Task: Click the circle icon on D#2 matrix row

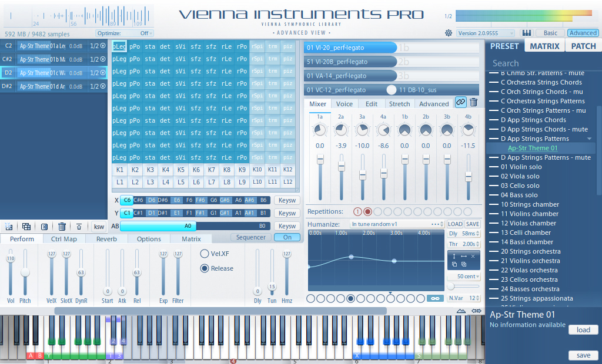Action: [x=103, y=86]
